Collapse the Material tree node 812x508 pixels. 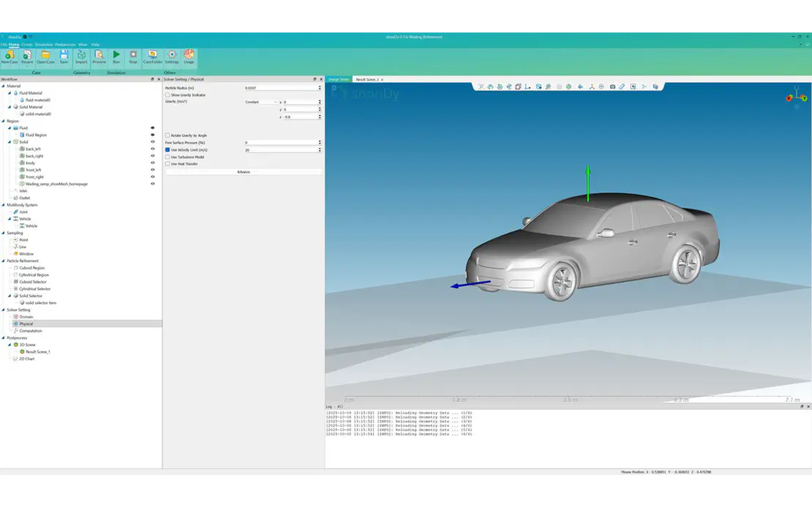click(3, 86)
